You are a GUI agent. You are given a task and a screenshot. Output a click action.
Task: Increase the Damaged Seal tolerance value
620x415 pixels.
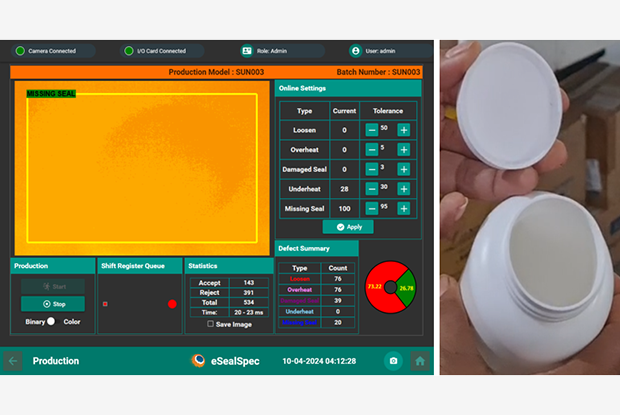pyautogui.click(x=404, y=169)
